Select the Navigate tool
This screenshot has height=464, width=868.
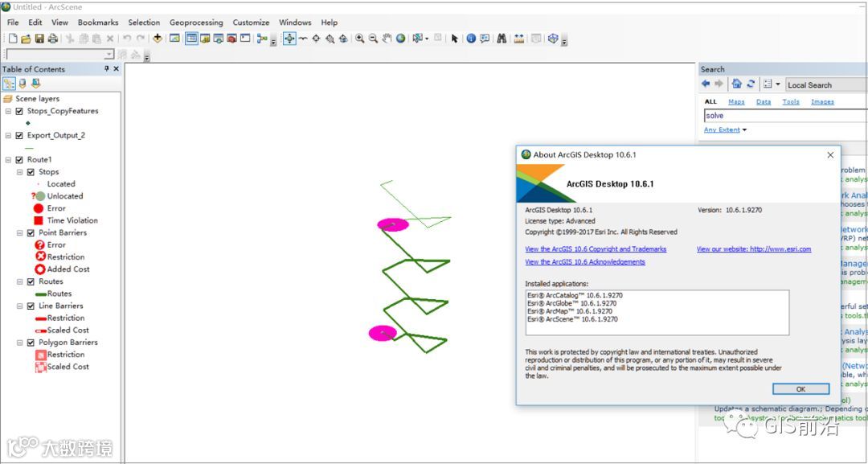(289, 39)
